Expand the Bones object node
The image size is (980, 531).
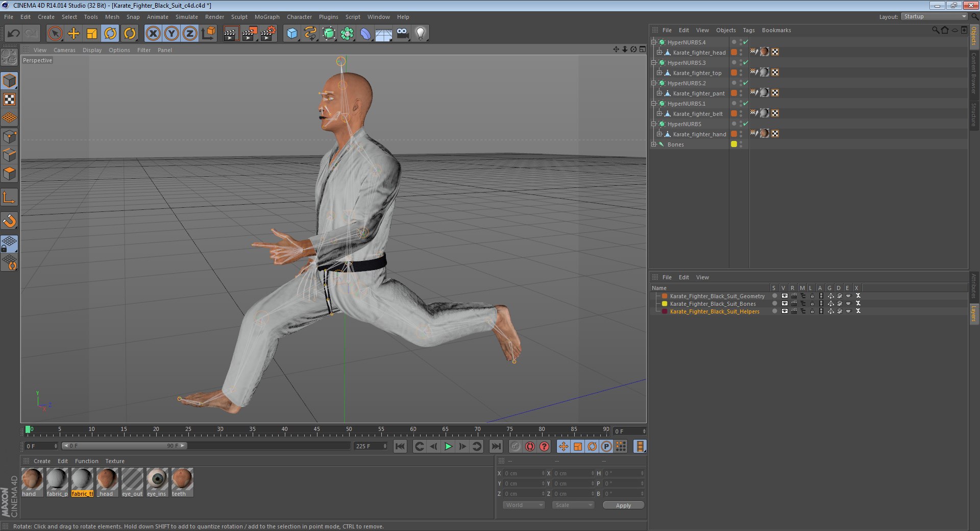pos(653,144)
